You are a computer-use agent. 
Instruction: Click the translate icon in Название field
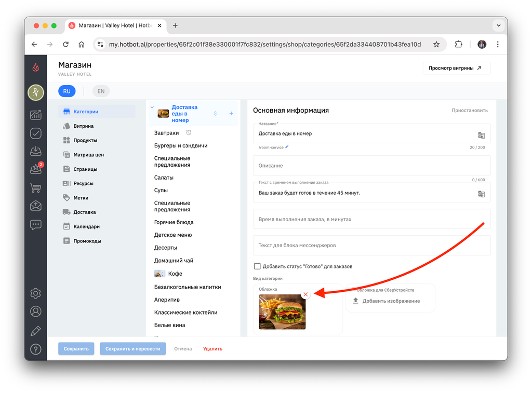point(481,135)
